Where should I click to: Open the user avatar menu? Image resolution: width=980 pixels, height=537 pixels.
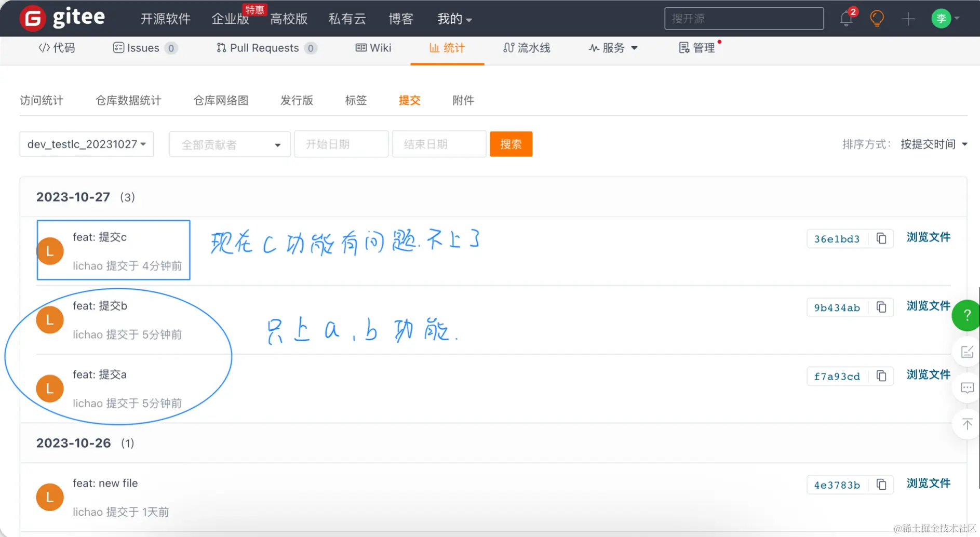click(x=945, y=19)
